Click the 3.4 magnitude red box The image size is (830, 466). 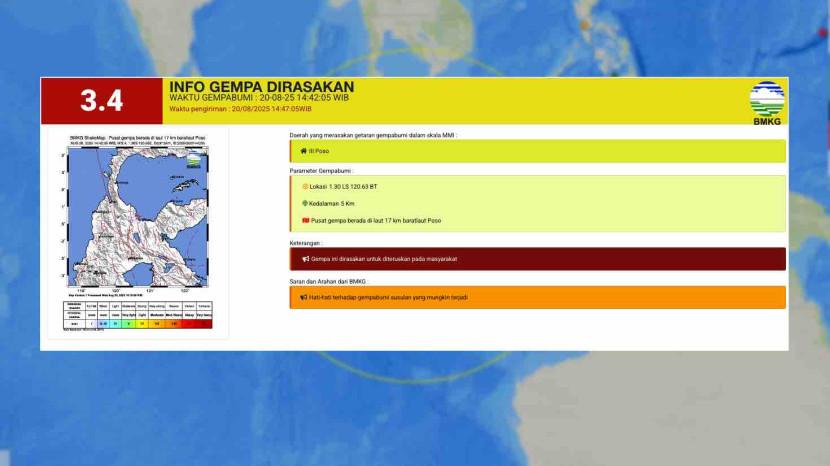(101, 101)
